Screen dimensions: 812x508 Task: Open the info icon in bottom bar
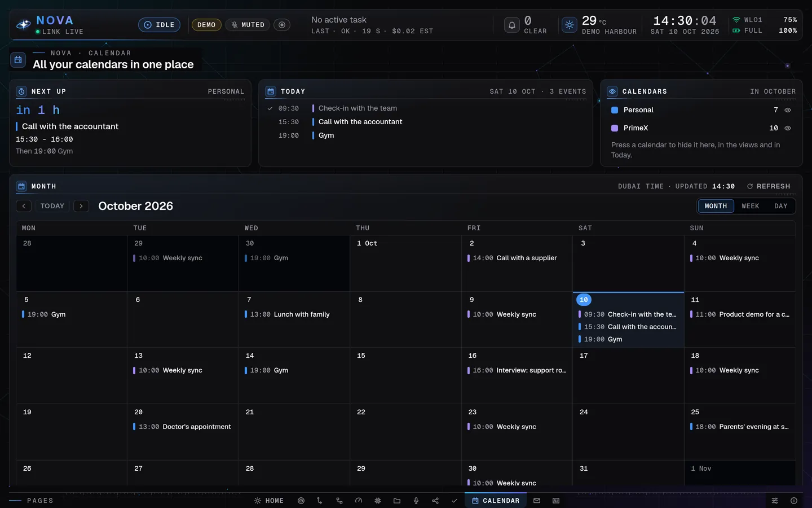tap(794, 501)
